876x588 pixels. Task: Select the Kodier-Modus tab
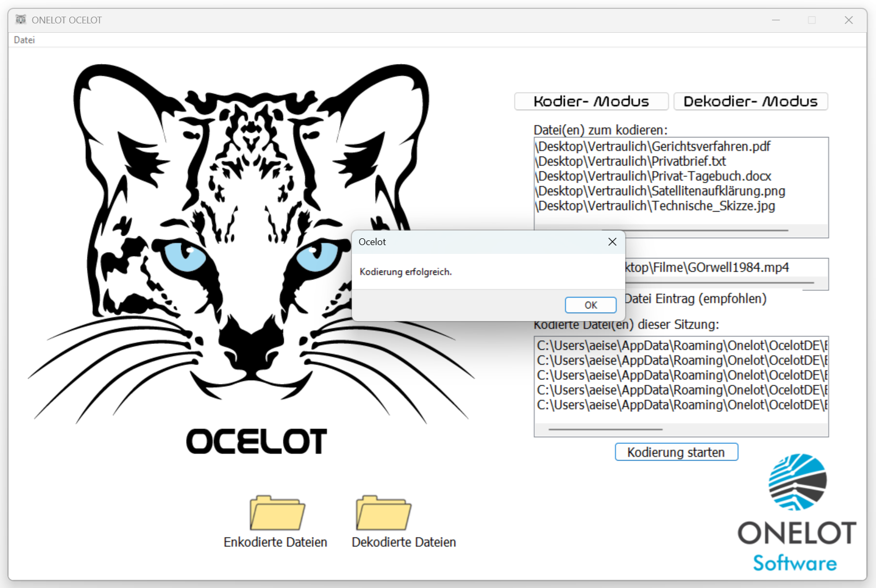(x=591, y=101)
